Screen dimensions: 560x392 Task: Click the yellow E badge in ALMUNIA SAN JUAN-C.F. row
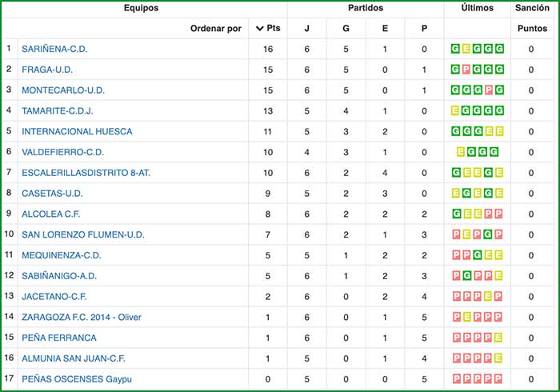500,358
